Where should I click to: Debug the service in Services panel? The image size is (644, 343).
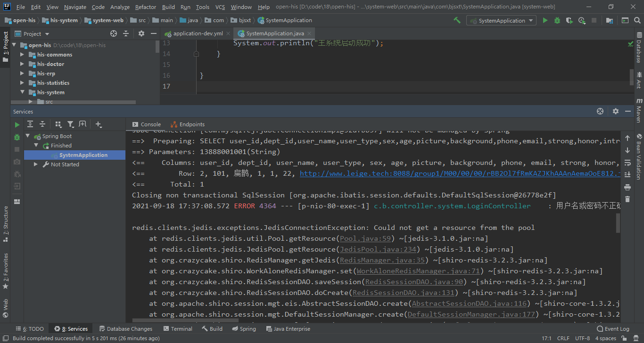click(17, 137)
